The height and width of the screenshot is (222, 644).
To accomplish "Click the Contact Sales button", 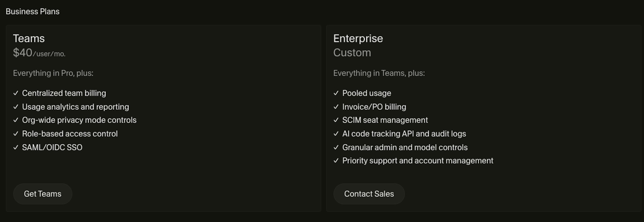I will pyautogui.click(x=369, y=194).
